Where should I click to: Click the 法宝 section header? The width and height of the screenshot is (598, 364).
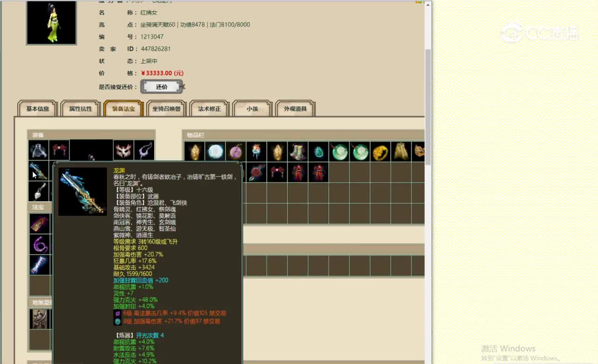point(38,207)
